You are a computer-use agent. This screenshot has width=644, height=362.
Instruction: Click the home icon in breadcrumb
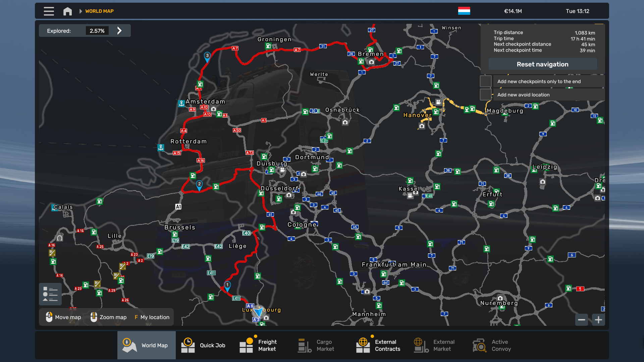coord(67,11)
